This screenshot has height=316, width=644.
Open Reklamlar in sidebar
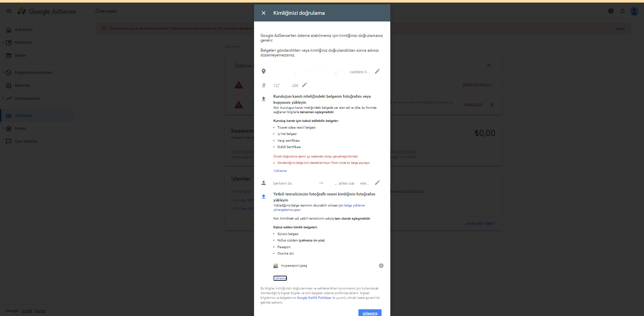click(x=23, y=43)
